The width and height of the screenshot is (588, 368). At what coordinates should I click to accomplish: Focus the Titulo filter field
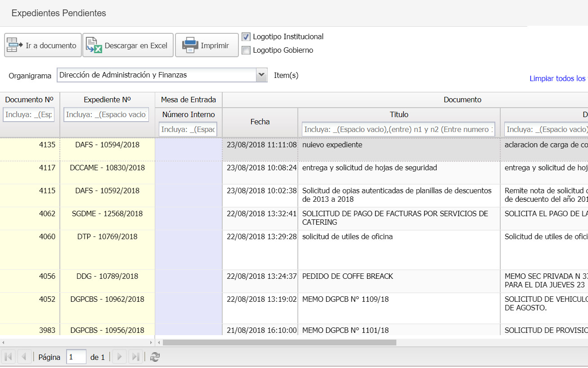coord(398,129)
